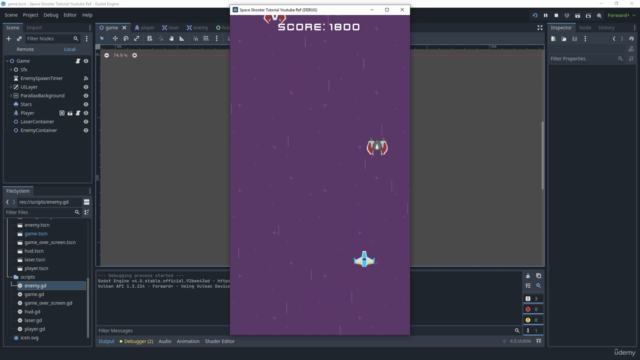Click the list-select tool icon
The image size is (640, 360).
pos(150,38)
